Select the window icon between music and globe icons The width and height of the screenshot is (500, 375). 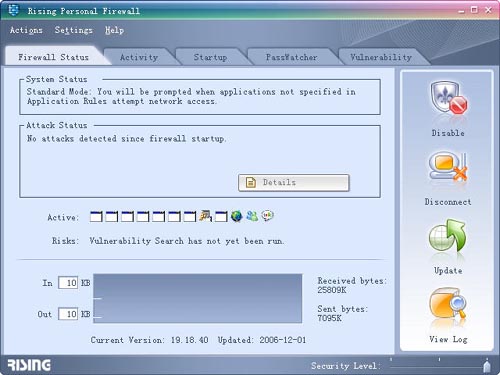pos(221,217)
